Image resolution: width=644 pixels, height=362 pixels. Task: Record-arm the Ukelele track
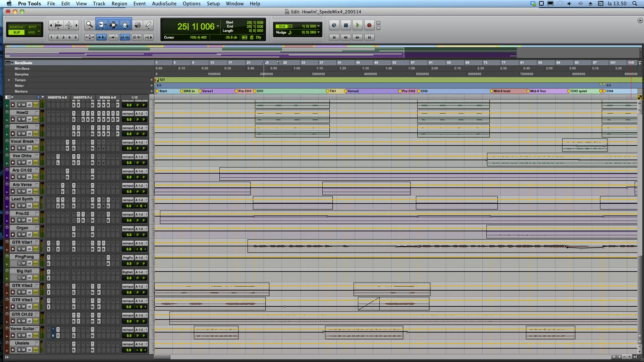(13, 350)
